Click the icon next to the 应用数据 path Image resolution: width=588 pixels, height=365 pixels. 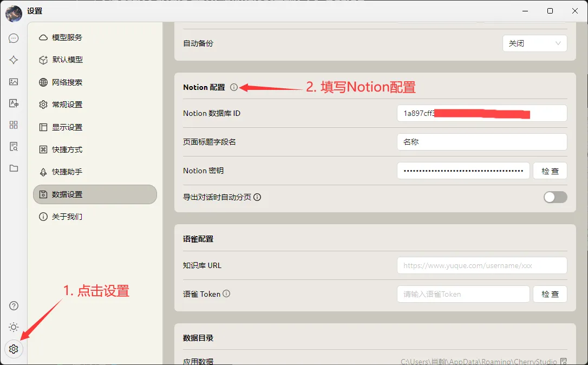coord(563,361)
